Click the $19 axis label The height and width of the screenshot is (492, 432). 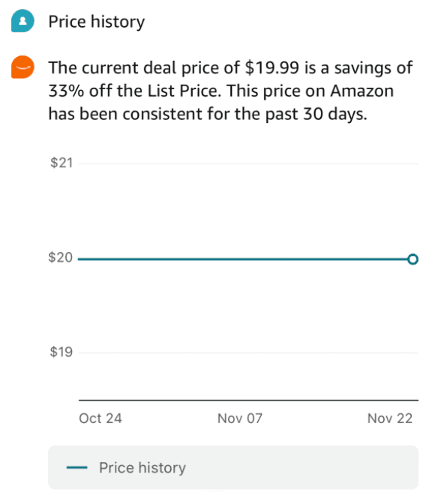61,352
